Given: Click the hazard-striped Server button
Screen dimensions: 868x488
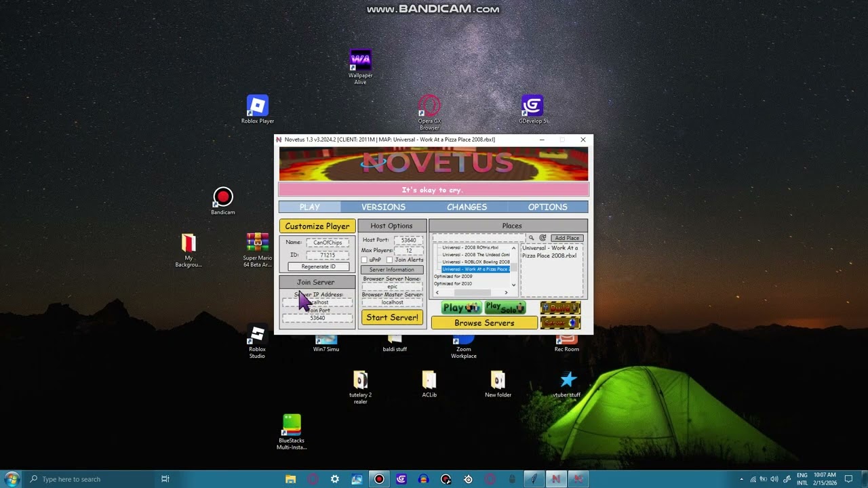Looking at the screenshot, I should [x=560, y=323].
